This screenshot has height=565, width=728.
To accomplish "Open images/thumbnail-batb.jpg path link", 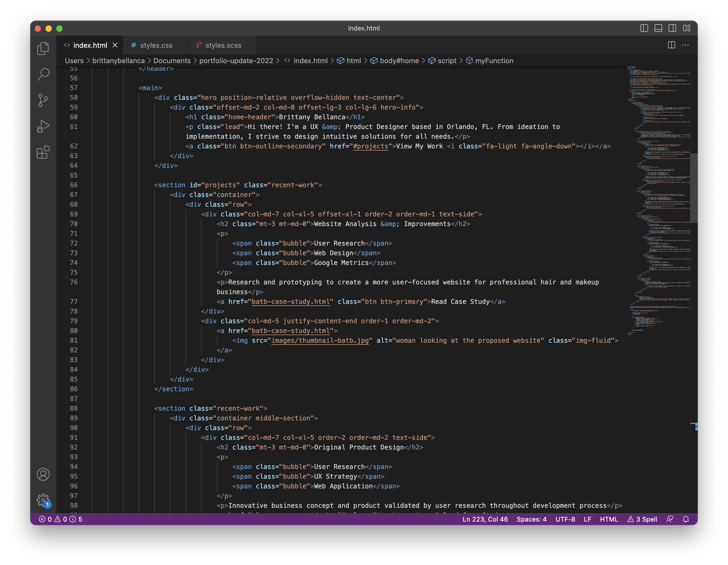I will pyautogui.click(x=320, y=341).
